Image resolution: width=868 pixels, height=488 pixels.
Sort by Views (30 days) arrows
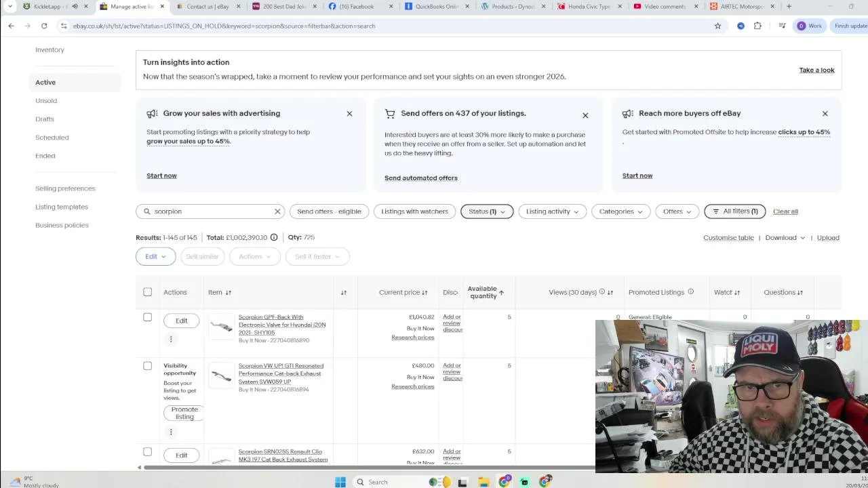[x=610, y=293]
